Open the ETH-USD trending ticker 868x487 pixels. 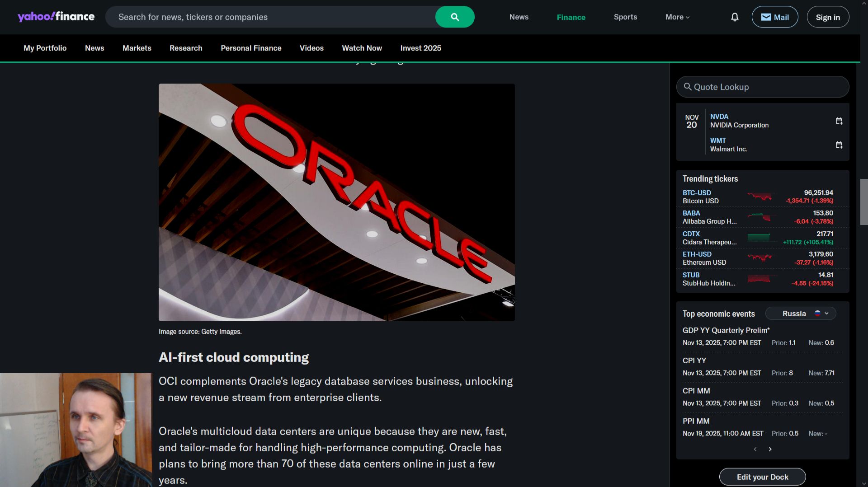coord(697,254)
